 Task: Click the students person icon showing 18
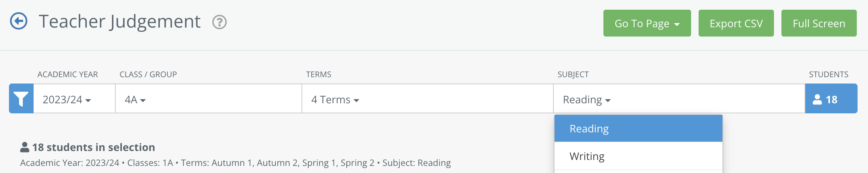[x=817, y=99]
